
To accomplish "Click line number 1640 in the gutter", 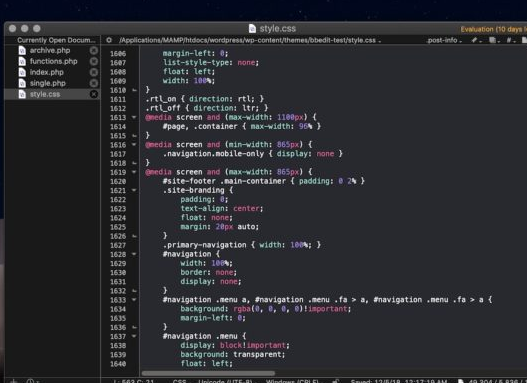I will 118,364.
